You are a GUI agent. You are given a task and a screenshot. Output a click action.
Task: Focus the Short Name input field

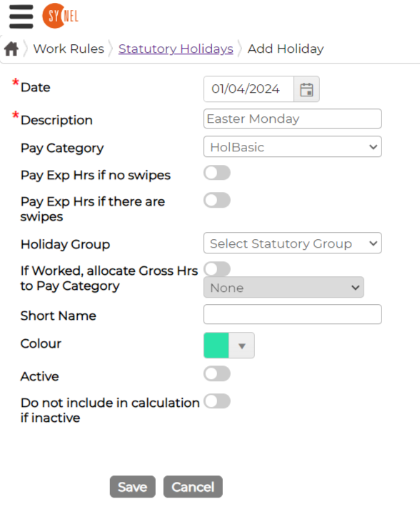pyautogui.click(x=292, y=314)
